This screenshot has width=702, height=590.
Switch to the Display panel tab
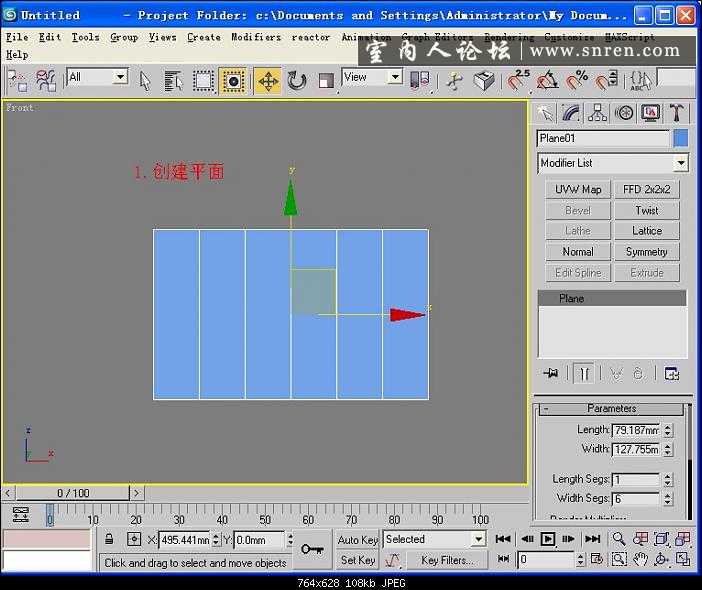coord(650,113)
